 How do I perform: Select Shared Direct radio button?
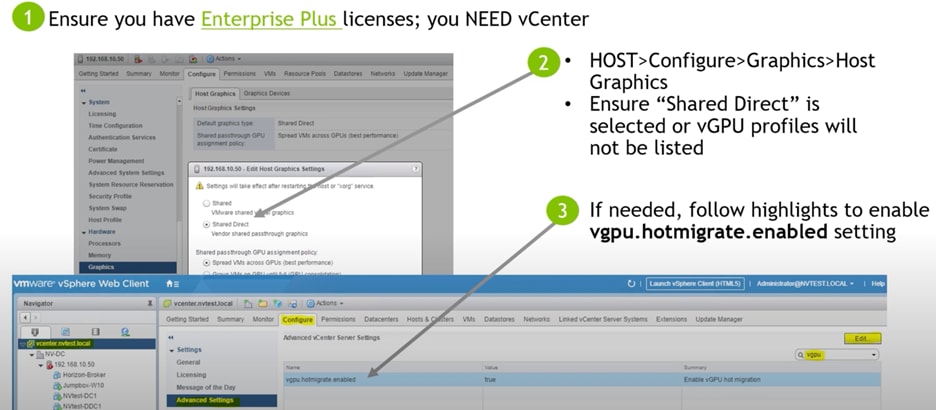pos(207,225)
